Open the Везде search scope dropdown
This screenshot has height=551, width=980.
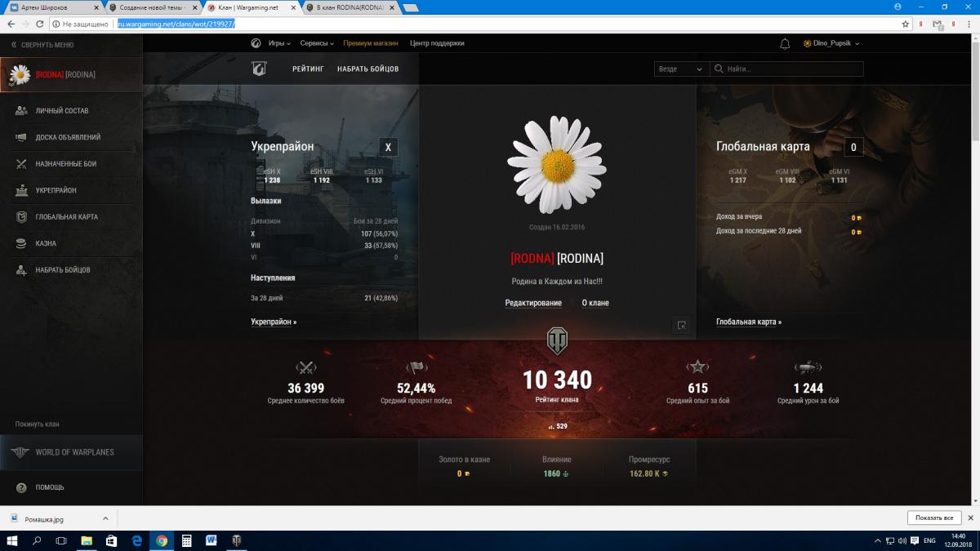point(680,69)
